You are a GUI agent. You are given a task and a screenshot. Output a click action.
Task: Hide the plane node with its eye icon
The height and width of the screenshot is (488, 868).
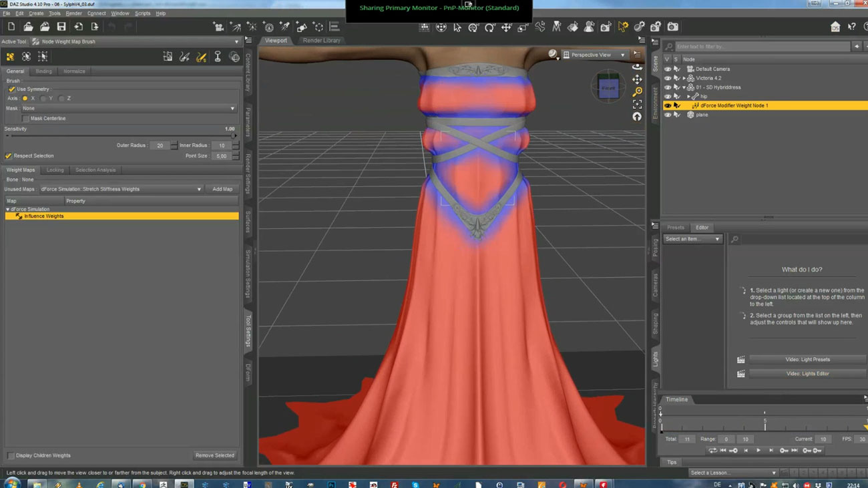(668, 115)
